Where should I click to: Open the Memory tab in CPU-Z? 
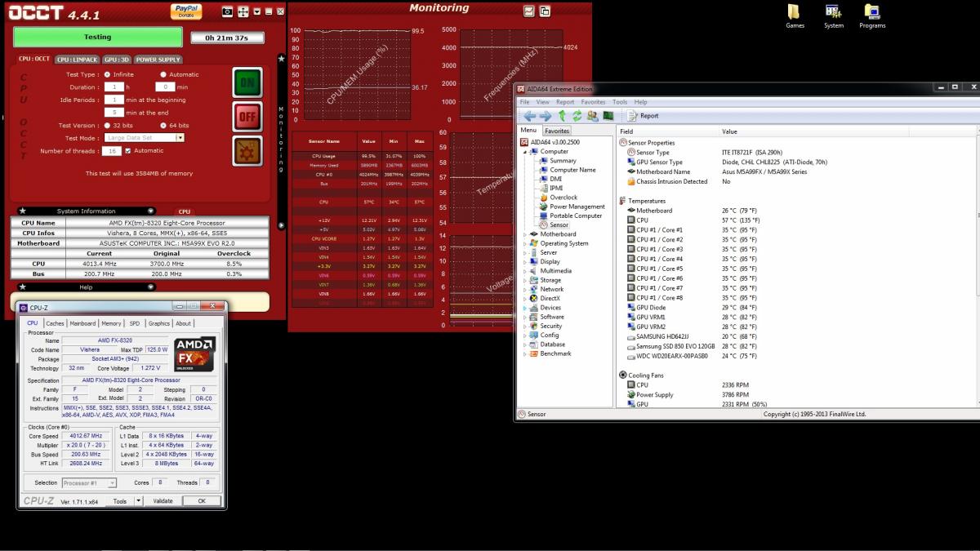click(111, 323)
